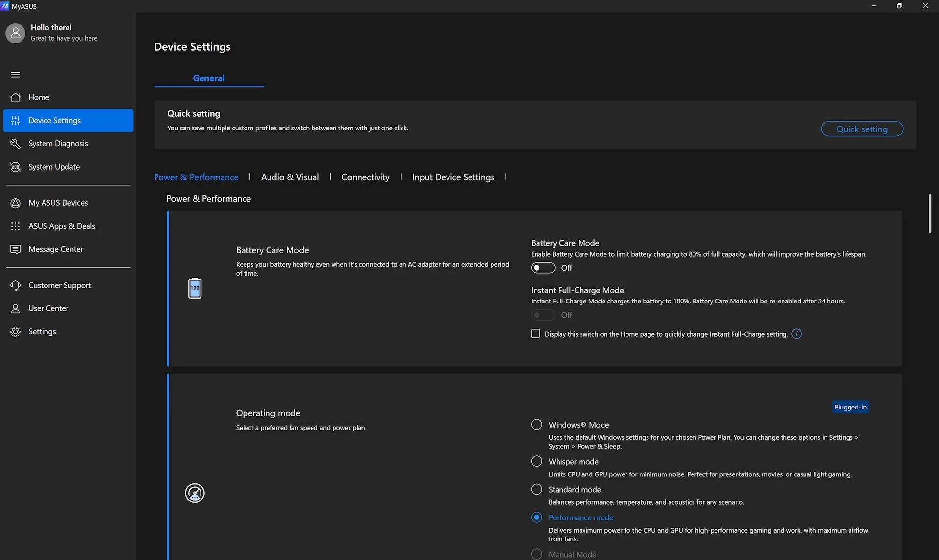Screen dimensions: 939x560
Task: Collapse the sidebar with hamburger menu icon
Action: click(15, 75)
